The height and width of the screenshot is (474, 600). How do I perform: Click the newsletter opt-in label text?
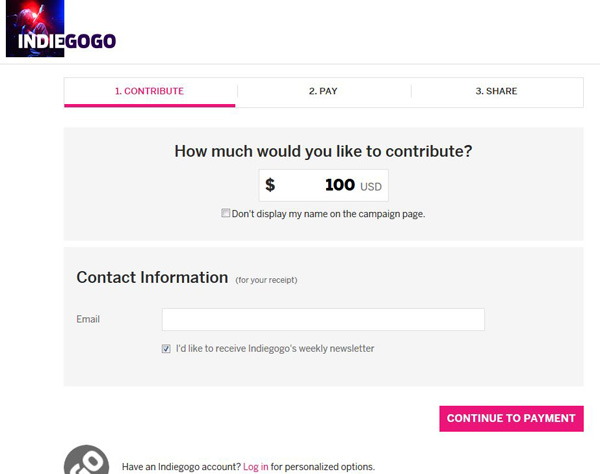tap(275, 349)
